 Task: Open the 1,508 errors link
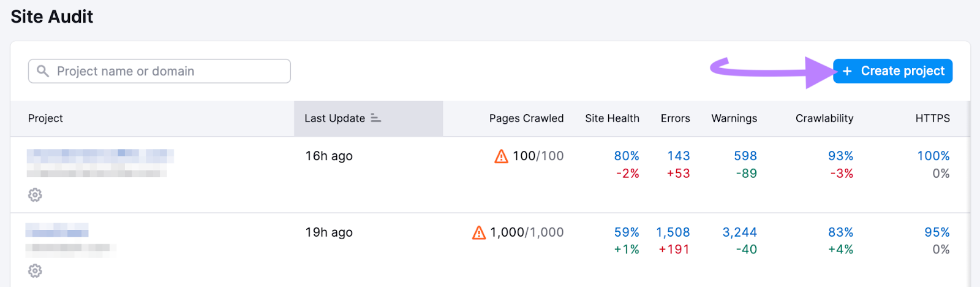click(673, 232)
